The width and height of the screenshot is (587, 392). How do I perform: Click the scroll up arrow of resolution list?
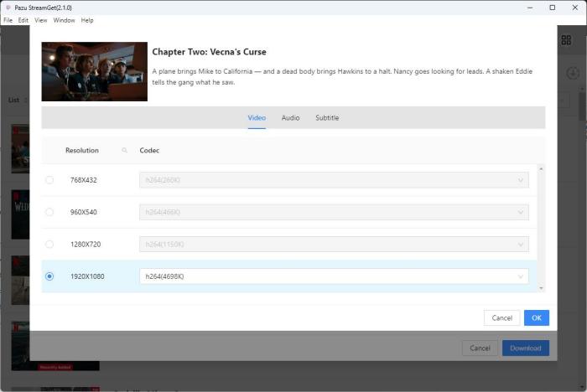coord(541,169)
